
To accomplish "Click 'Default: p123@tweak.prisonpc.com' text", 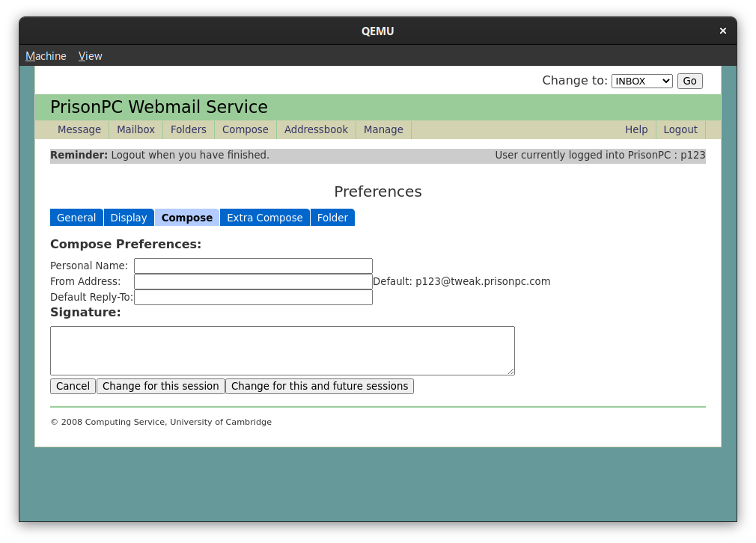I will [462, 281].
